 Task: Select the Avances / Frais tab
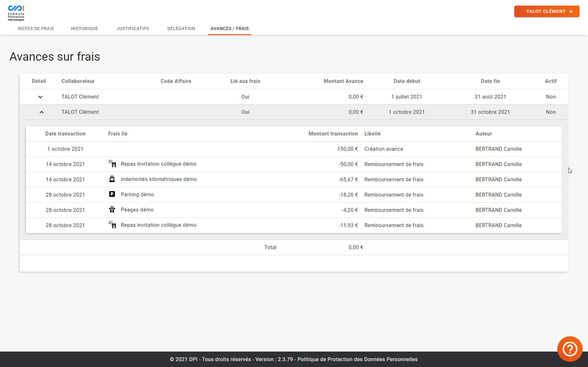click(x=229, y=29)
